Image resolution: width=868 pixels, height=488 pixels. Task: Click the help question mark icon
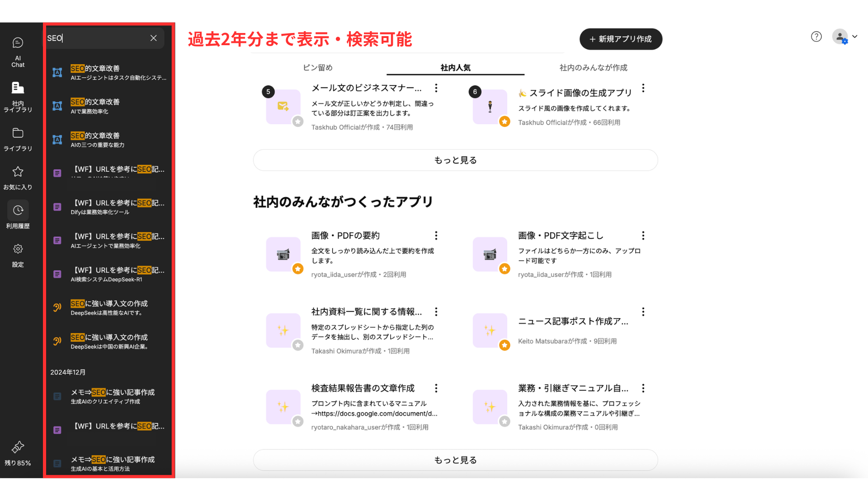point(816,37)
